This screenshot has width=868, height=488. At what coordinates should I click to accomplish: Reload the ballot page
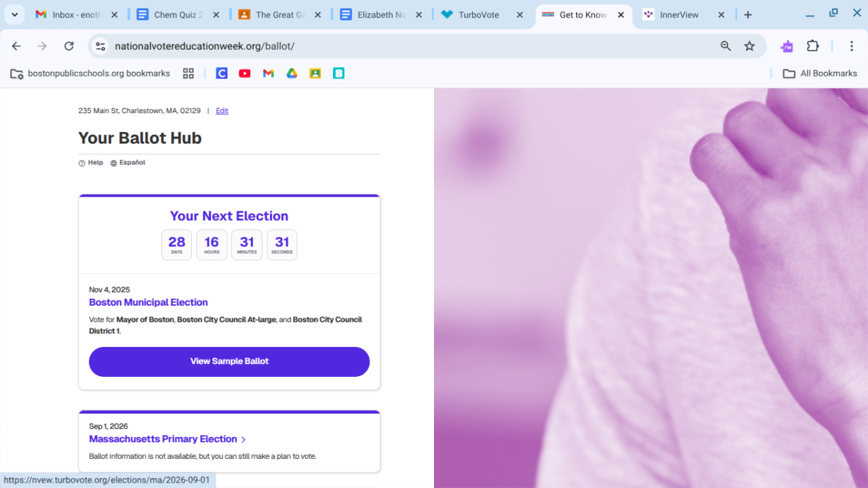68,46
